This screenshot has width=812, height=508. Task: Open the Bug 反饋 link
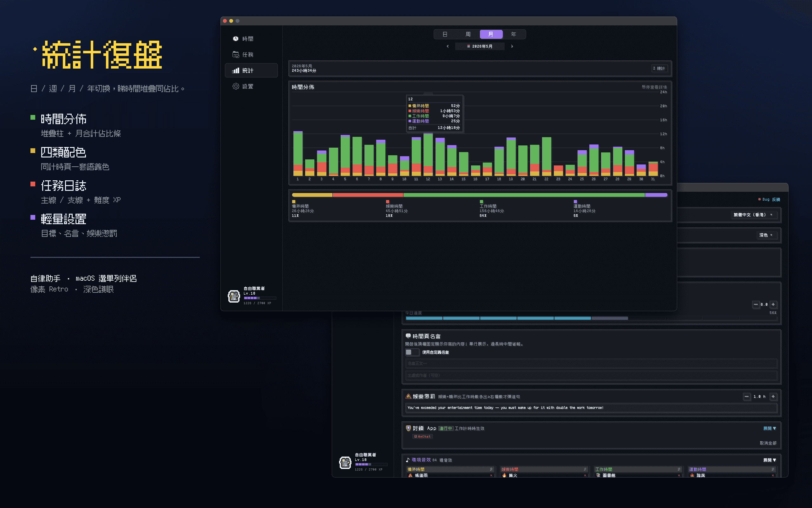point(769,199)
